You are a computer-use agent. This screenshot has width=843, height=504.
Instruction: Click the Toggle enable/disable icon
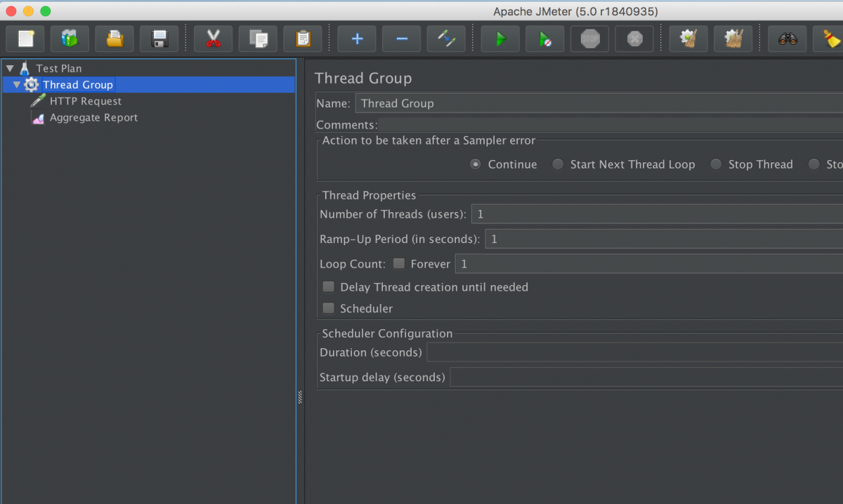pyautogui.click(x=446, y=39)
